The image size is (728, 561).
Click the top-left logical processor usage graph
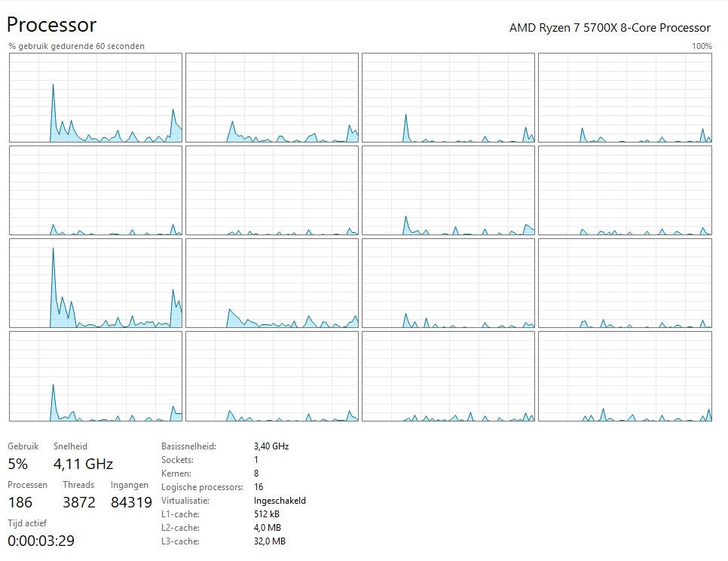[x=96, y=97]
